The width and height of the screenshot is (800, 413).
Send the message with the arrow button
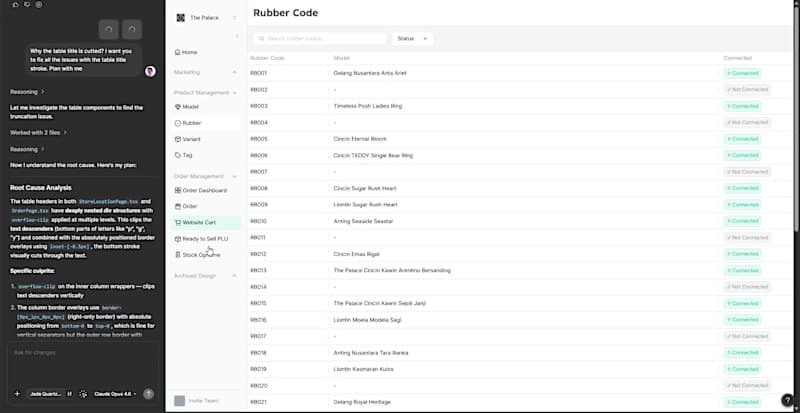coord(148,394)
